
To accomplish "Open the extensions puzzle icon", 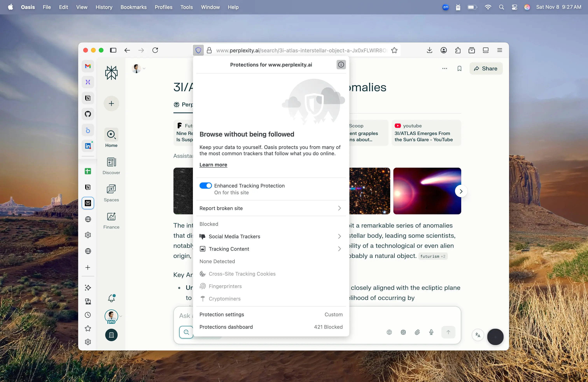I will pyautogui.click(x=458, y=50).
